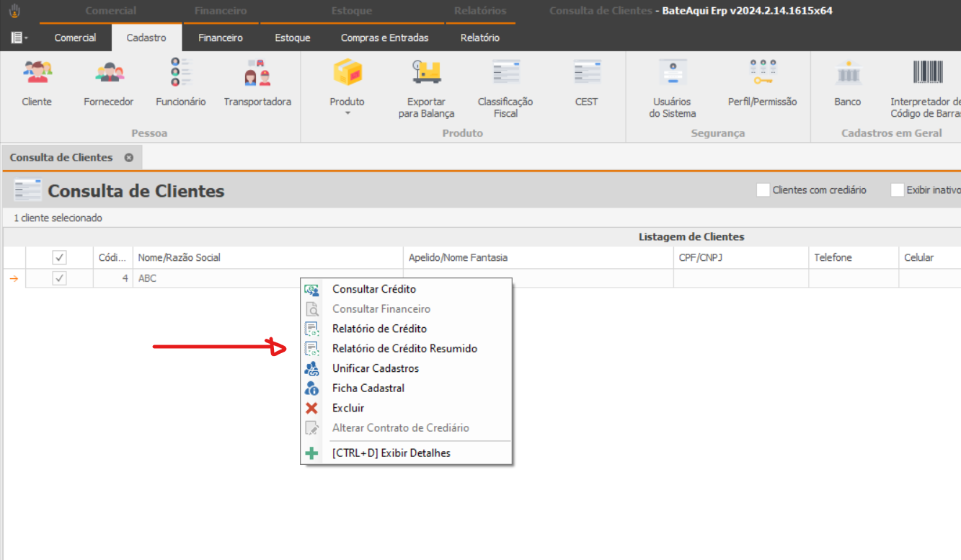This screenshot has height=560, width=961.
Task: Switch to the Financeiro ribbon tab
Action: [221, 37]
